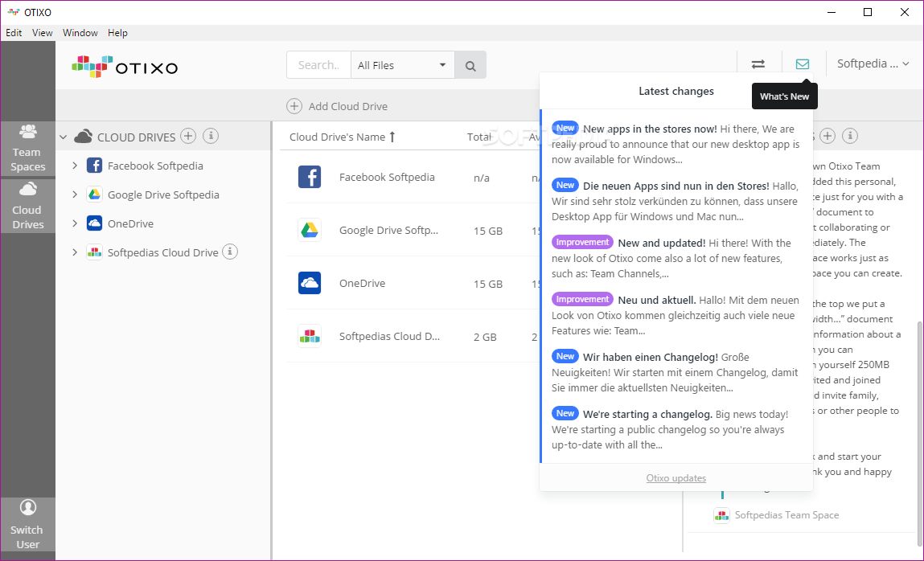Click the Softpedias Cloud Drive table icon
The width and height of the screenshot is (924, 561).
tap(310, 336)
